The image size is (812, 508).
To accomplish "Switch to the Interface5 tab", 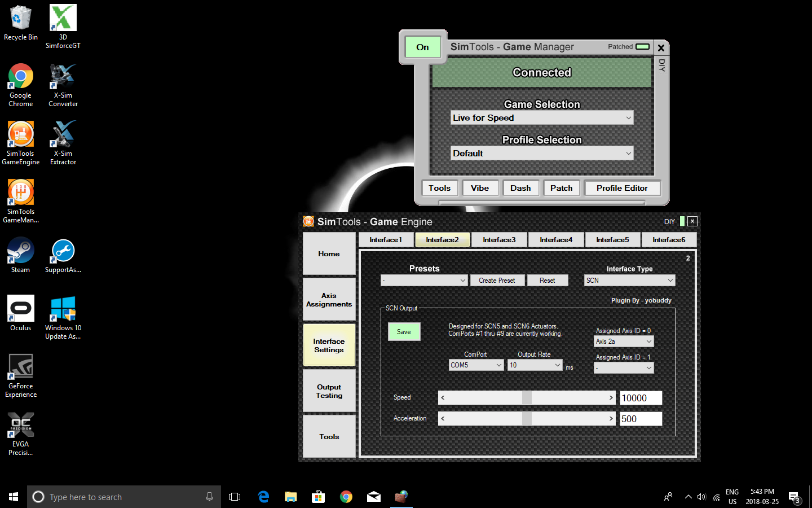I will click(x=612, y=240).
